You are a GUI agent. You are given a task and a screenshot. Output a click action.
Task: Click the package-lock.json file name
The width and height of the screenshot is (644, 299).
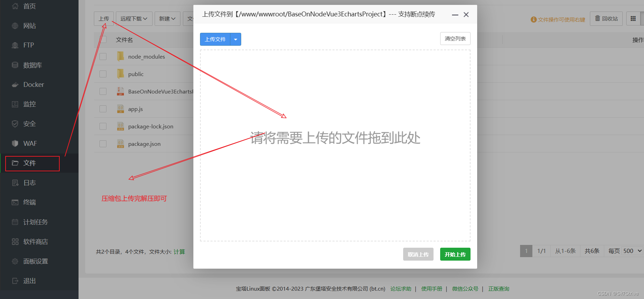(151, 126)
